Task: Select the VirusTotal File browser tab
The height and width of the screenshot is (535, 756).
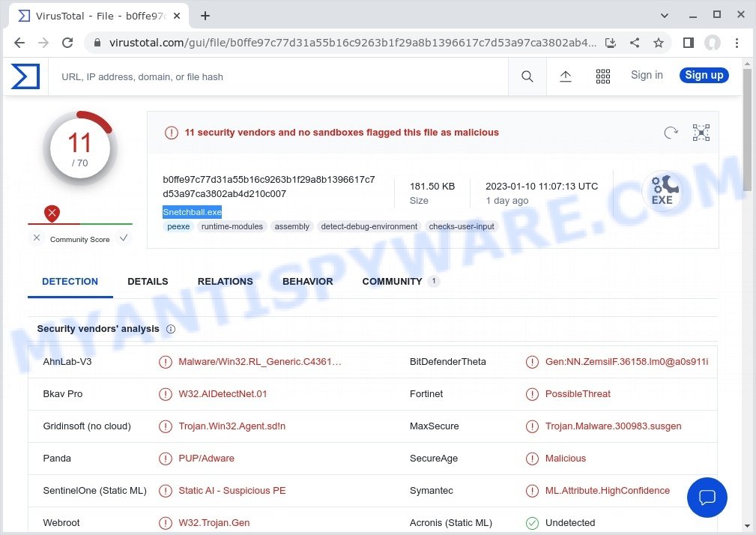Action: pyautogui.click(x=99, y=16)
